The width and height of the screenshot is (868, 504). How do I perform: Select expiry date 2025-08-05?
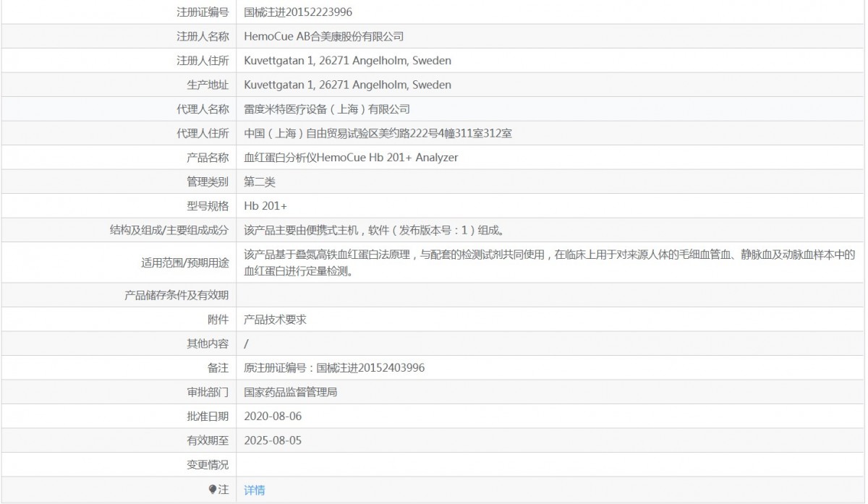(273, 440)
